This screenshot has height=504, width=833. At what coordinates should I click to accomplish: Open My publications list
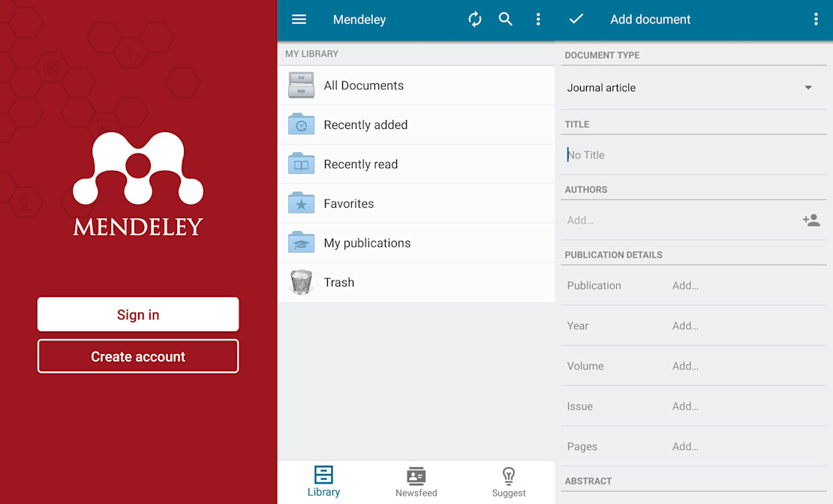(416, 243)
